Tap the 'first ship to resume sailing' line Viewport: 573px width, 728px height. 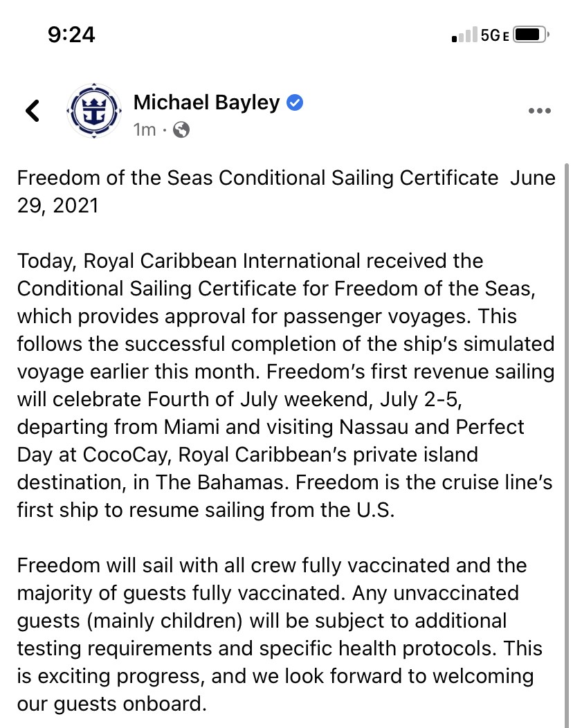[206, 510]
